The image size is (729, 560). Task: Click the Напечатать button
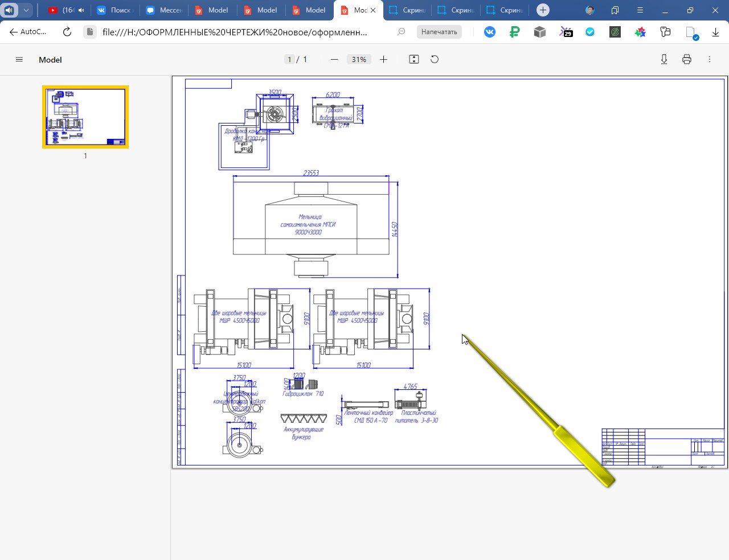point(439,32)
